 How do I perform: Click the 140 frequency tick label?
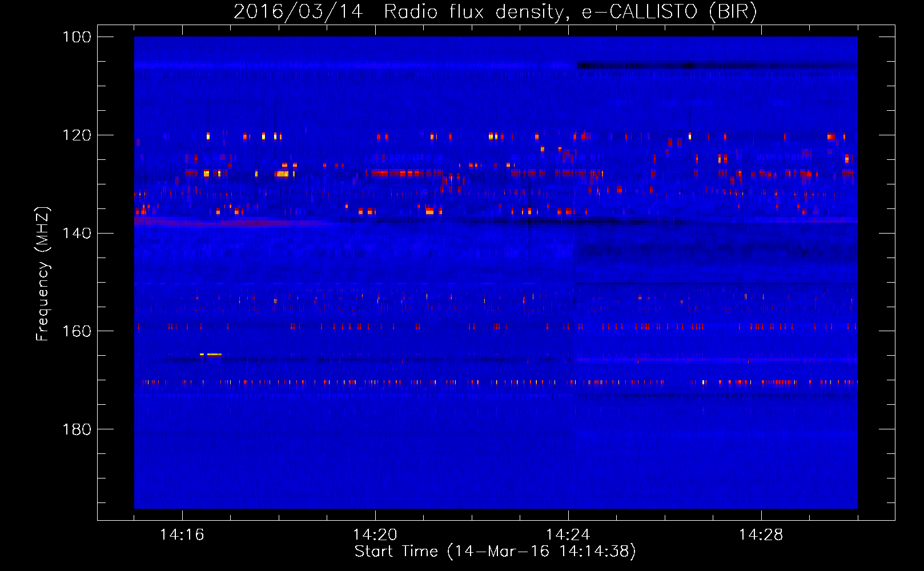77,233
